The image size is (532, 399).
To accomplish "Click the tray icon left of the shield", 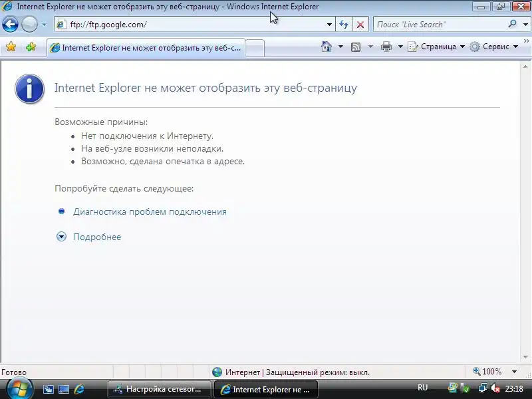I will 453,388.
